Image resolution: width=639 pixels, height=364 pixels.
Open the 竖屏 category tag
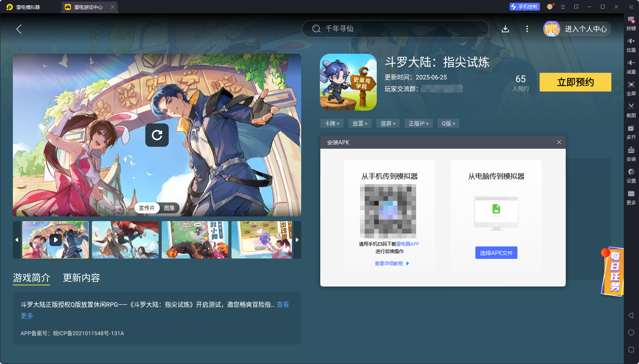[388, 123]
